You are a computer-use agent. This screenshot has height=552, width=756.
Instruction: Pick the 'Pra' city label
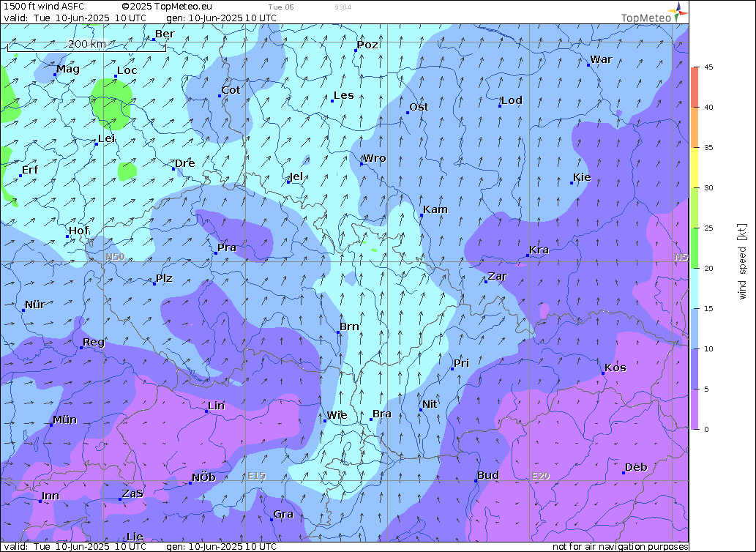[227, 247]
